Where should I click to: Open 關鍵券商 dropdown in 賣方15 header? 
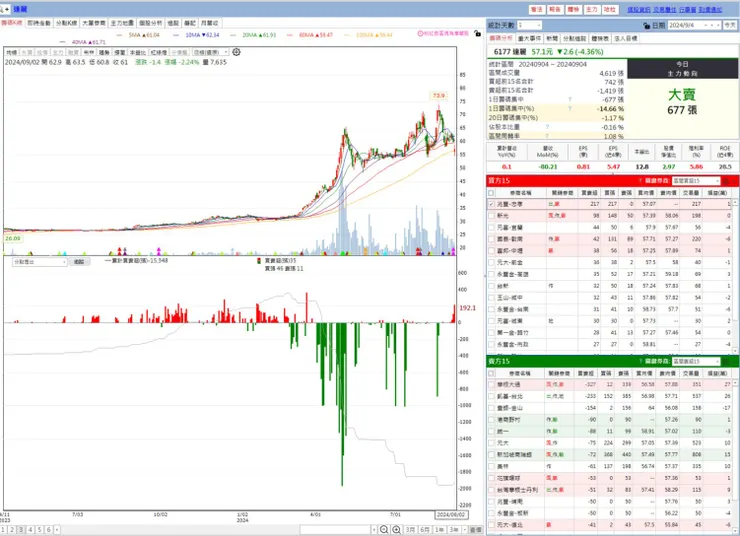(697, 361)
